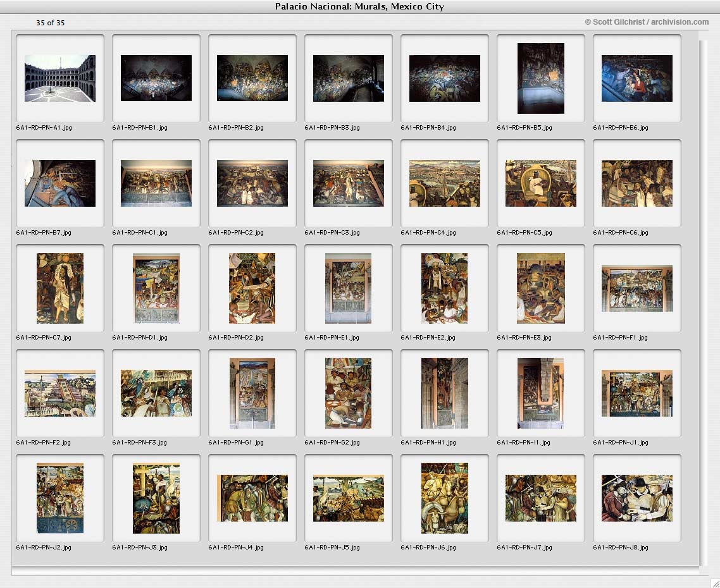This screenshot has width=720, height=588.
Task: Open thumbnail 6A1-RD-PN-C5.jpg
Action: click(541, 183)
